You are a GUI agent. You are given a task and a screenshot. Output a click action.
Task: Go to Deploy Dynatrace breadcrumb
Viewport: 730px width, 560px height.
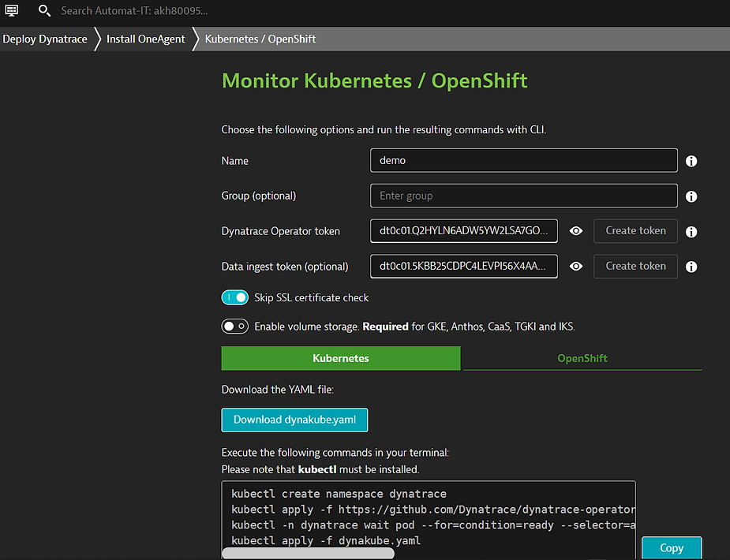point(45,39)
